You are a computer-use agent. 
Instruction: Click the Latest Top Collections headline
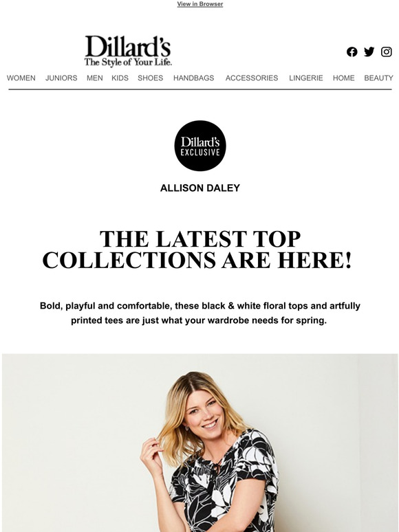197,250
